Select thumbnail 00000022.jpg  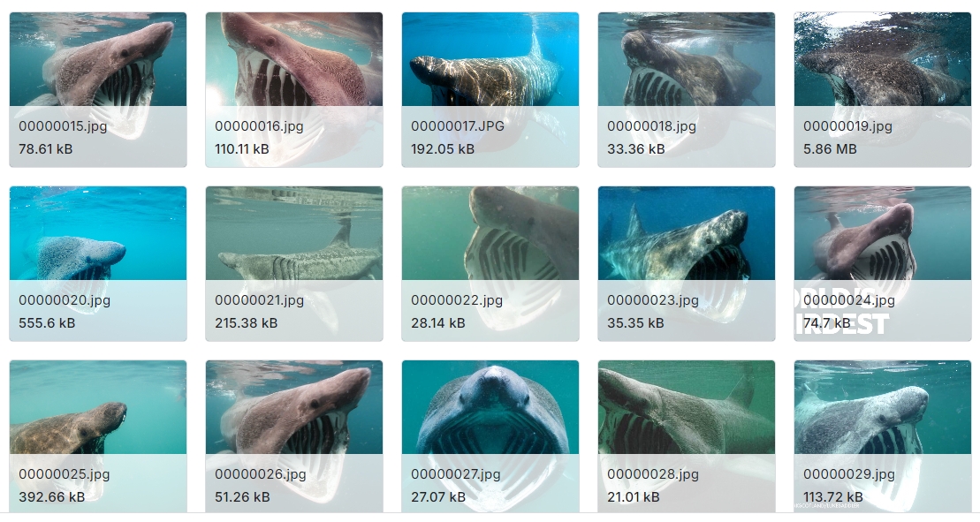point(490,263)
